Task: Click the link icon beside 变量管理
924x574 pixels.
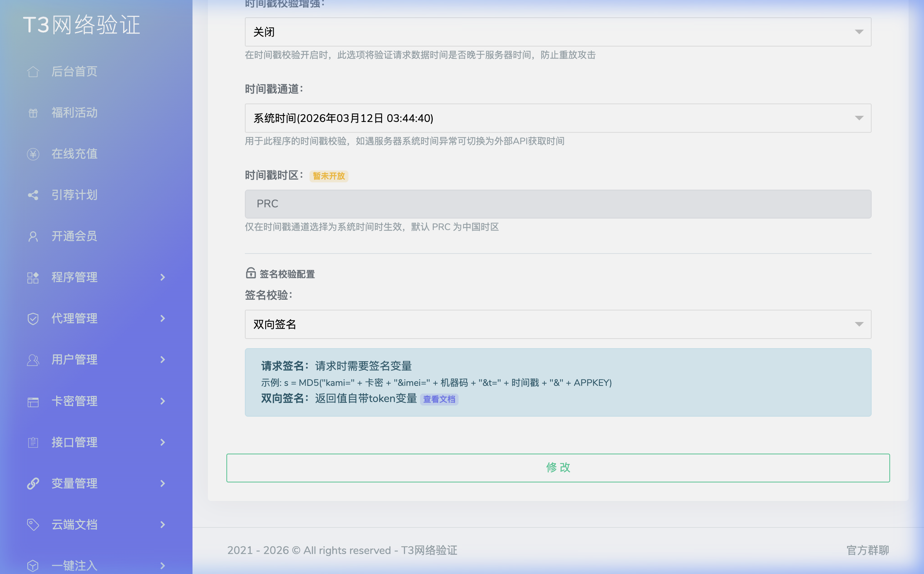Action: [x=33, y=484]
